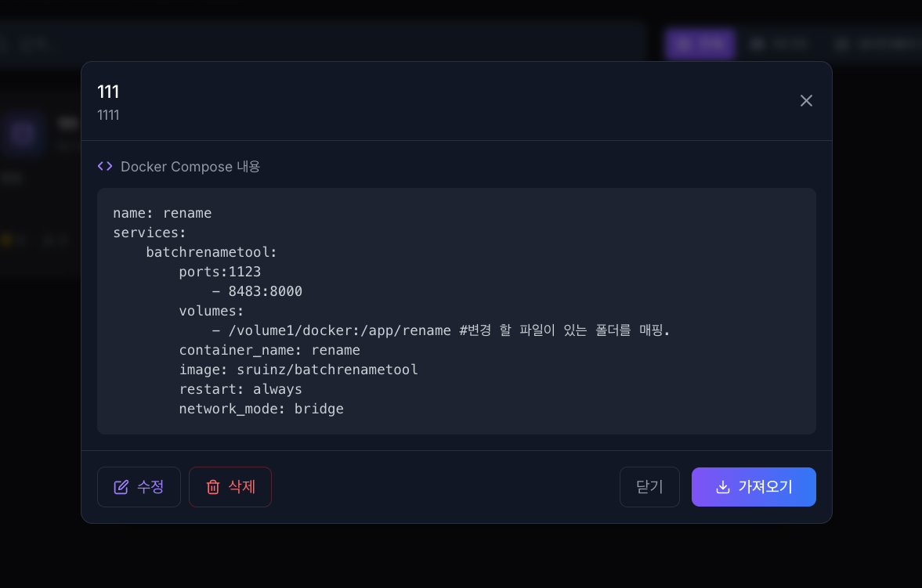The width and height of the screenshot is (922, 588).
Task: Click 삭제 to delete this entry
Action: click(230, 486)
